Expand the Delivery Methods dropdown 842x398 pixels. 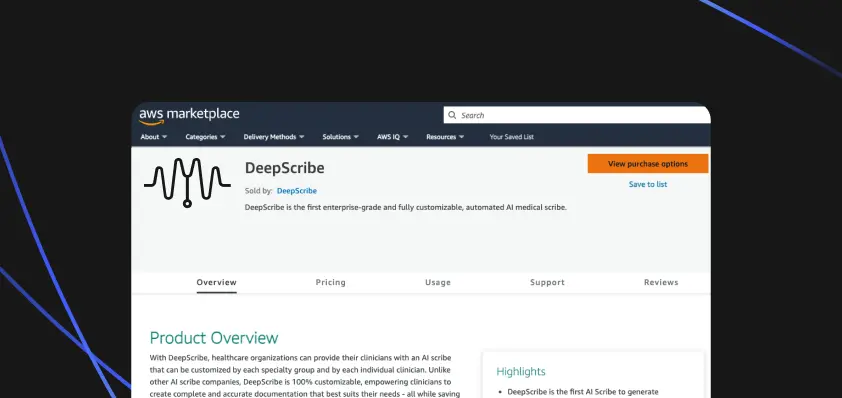[x=274, y=137]
